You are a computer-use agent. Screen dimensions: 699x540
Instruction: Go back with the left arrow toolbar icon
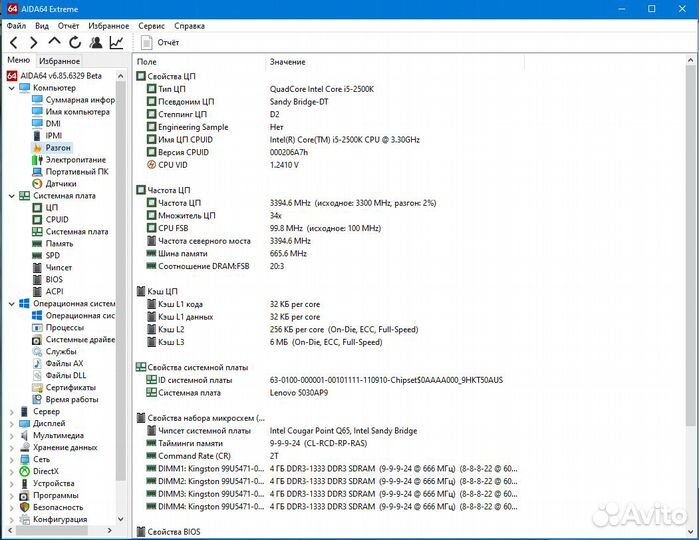click(14, 43)
